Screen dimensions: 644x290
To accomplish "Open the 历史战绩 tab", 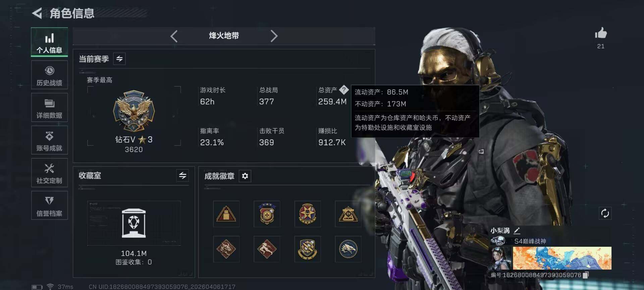I will coord(49,75).
